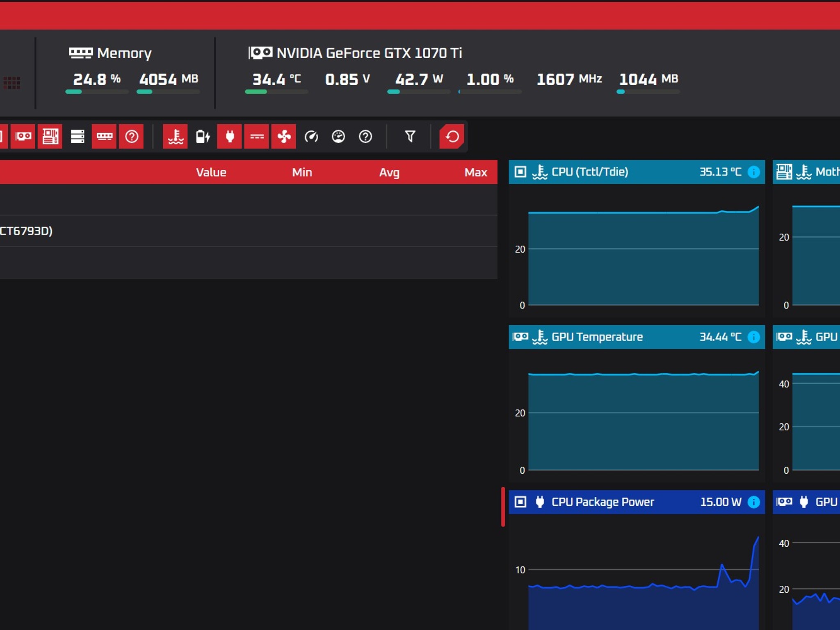Screen dimensions: 840x630
Task: Click the fan sensor filter icon
Action: [x=284, y=136]
